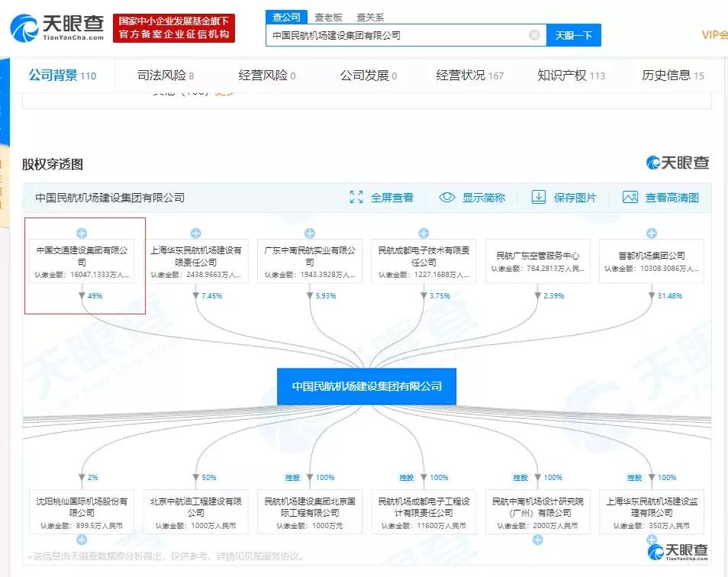
Task: Expand 上海华东民航机场建设监理有限公司 node
Action: click(652, 538)
